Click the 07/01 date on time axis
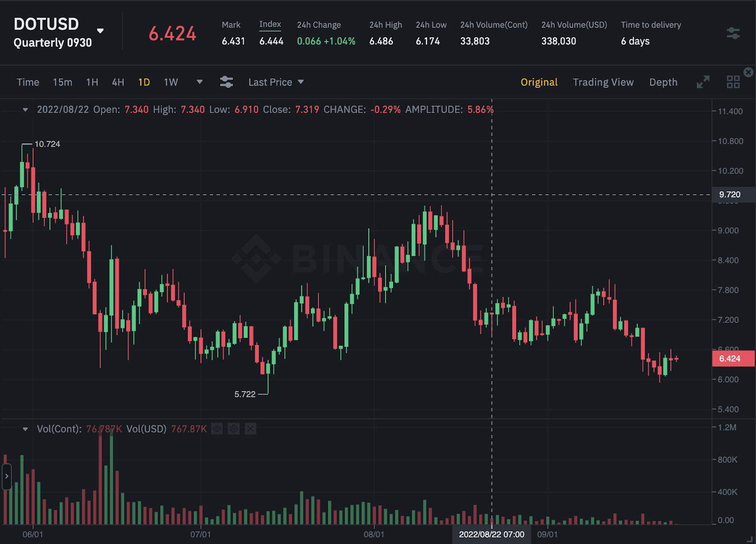 pyautogui.click(x=200, y=535)
